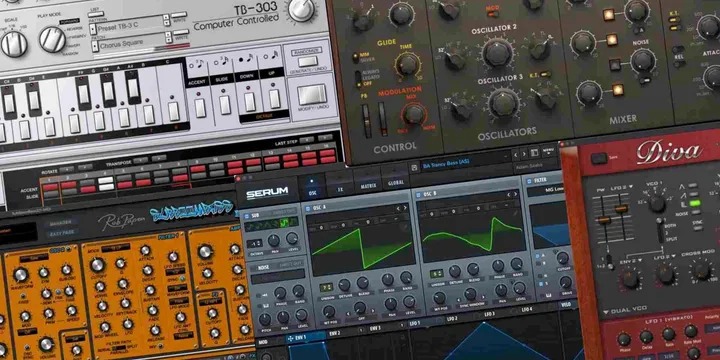Click the SLIDE switch on the TB-303
The width and height of the screenshot is (720, 360).
(x=225, y=105)
